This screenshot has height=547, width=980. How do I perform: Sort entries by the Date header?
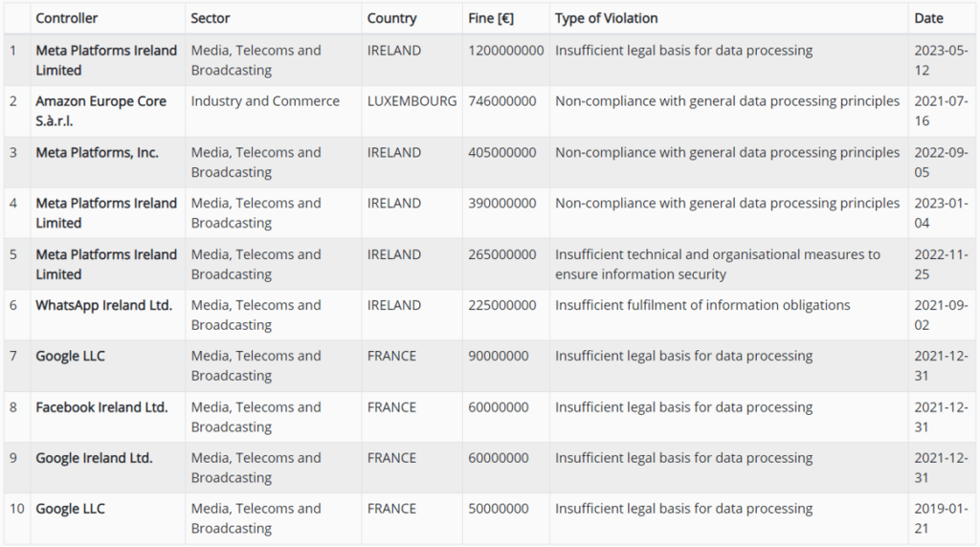(928, 18)
